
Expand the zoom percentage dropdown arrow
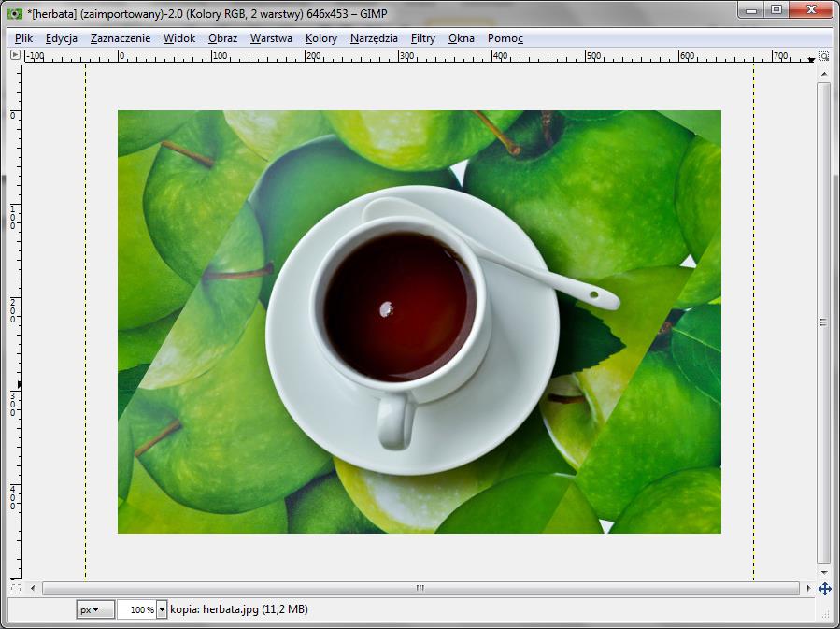click(x=162, y=609)
